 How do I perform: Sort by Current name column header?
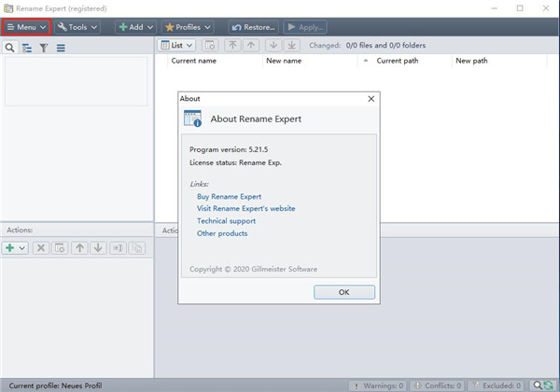215,61
